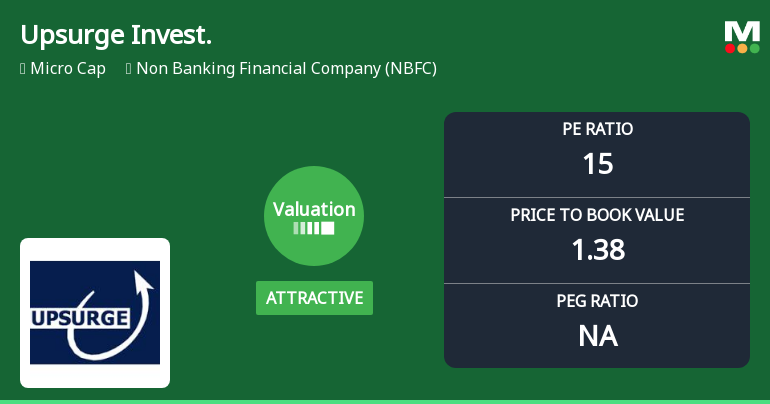Click the PEG ratio value NA
Viewport: 770px width, 404px height.
(x=597, y=336)
